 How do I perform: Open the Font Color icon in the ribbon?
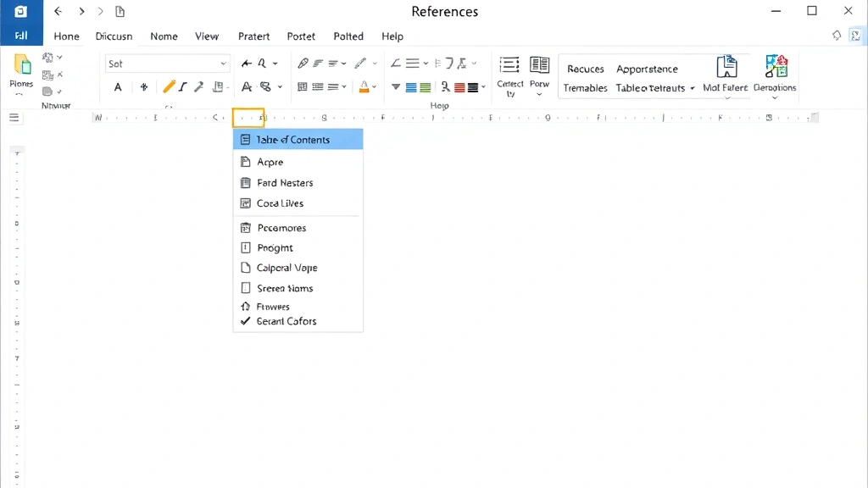click(365, 86)
